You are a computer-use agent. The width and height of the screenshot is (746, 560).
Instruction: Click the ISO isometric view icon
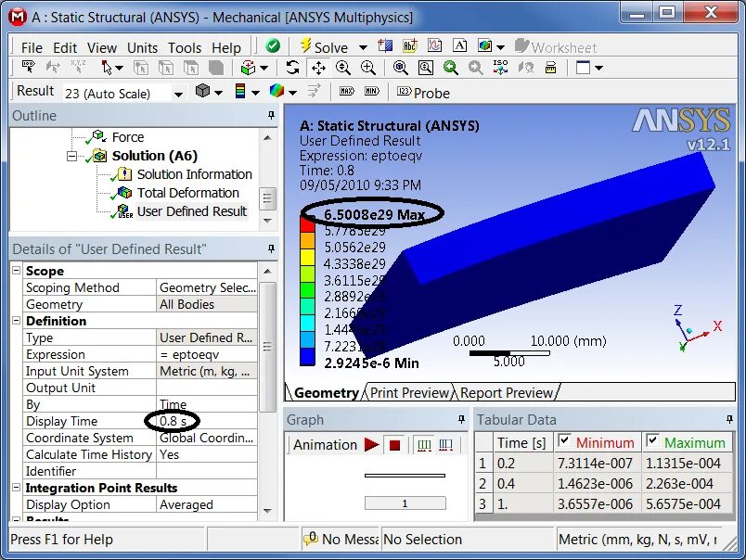[501, 67]
